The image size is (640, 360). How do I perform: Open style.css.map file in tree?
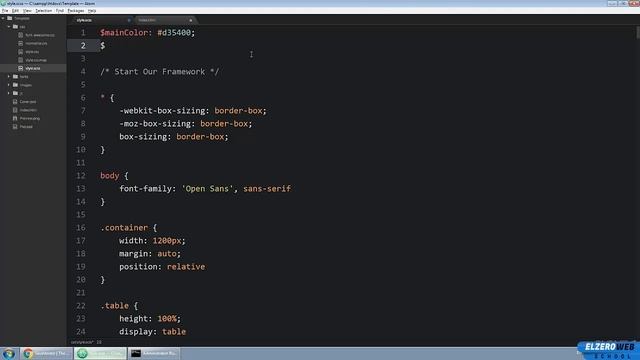36,60
